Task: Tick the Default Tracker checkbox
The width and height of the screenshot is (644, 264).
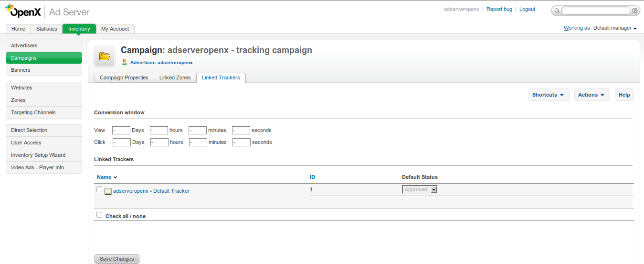Action: click(99, 189)
